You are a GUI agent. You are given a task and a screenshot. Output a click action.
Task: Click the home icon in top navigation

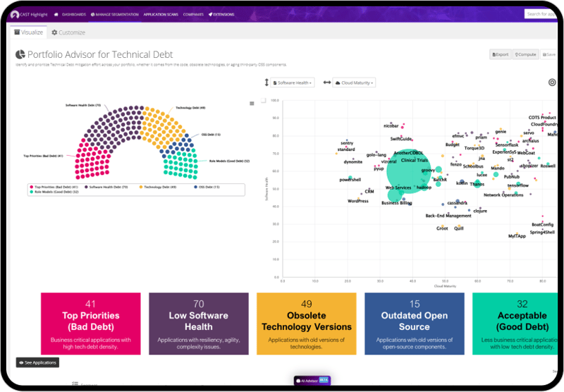tap(56, 14)
